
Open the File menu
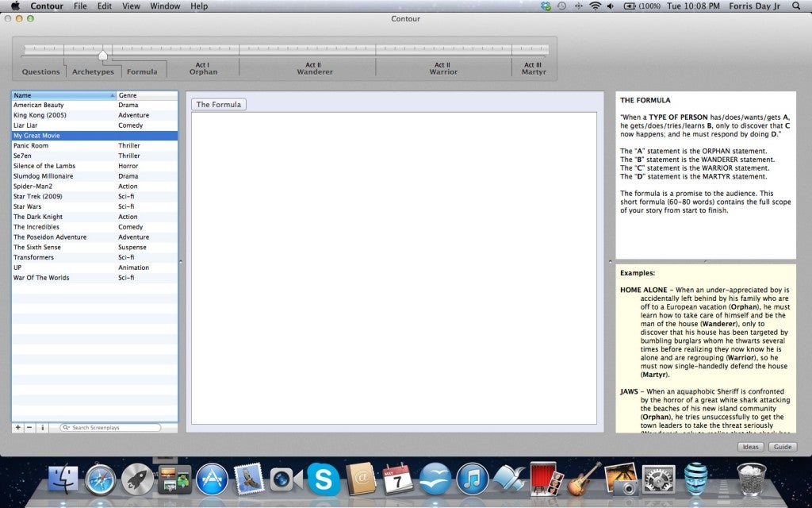(80, 6)
